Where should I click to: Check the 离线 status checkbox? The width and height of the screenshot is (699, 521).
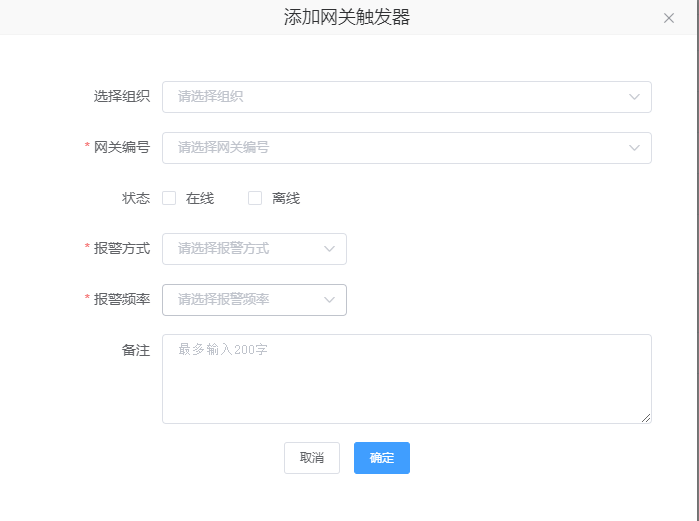tap(255, 198)
